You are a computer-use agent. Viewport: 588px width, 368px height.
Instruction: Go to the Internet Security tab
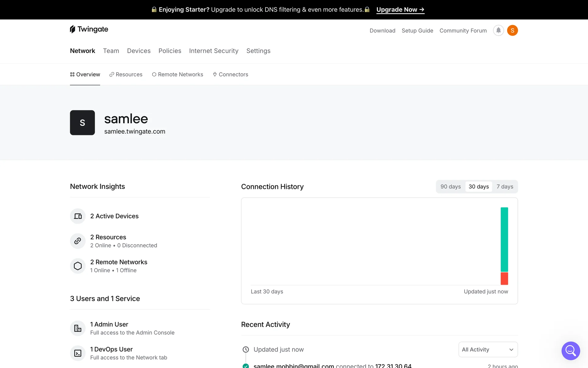[x=214, y=51]
